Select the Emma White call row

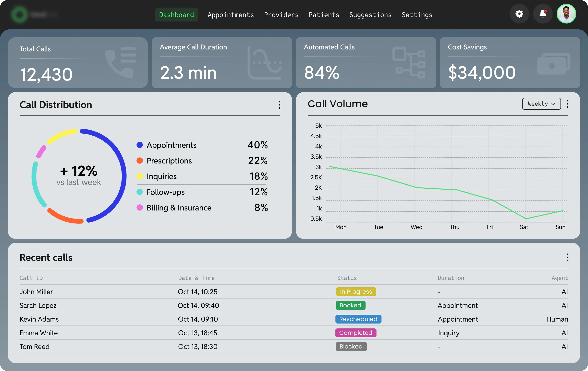(x=39, y=333)
